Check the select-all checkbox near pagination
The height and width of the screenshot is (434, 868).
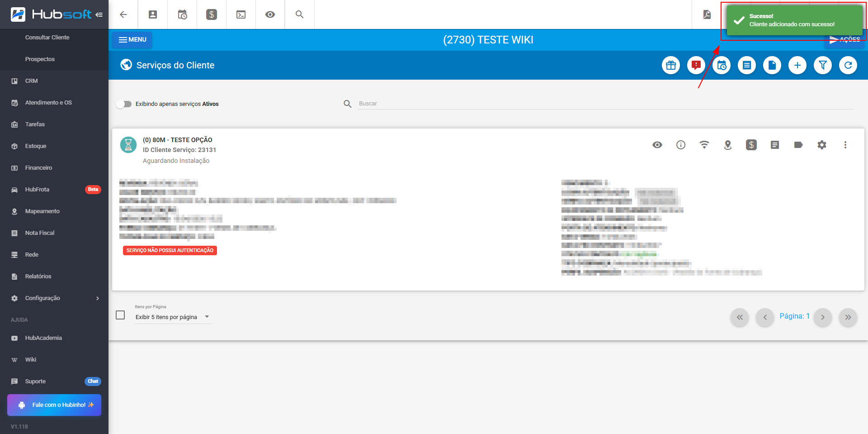click(120, 315)
